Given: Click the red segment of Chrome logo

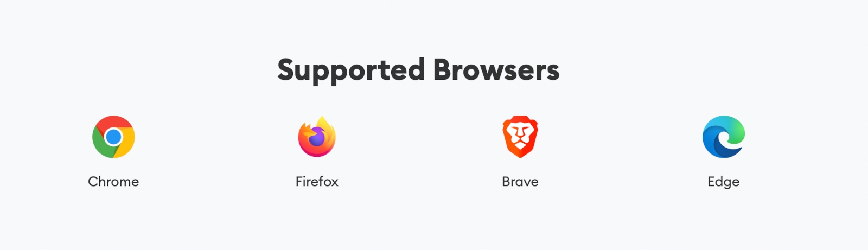Looking at the screenshot, I should click(113, 123).
